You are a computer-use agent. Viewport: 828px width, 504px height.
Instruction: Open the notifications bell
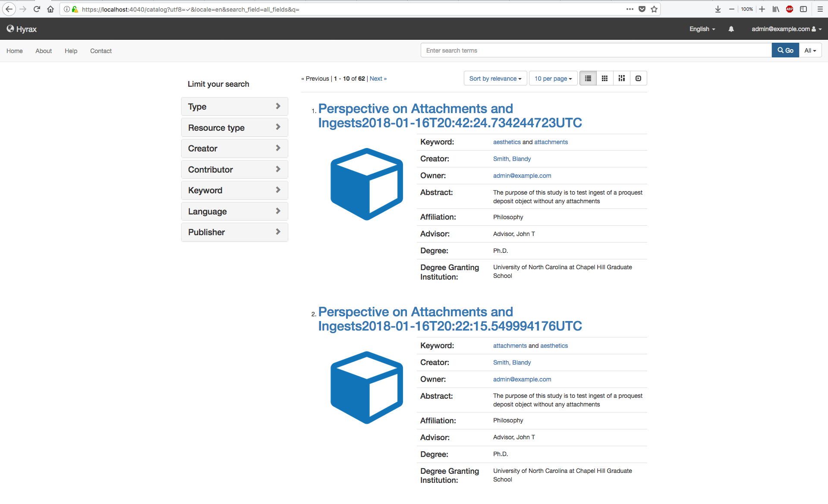click(731, 29)
